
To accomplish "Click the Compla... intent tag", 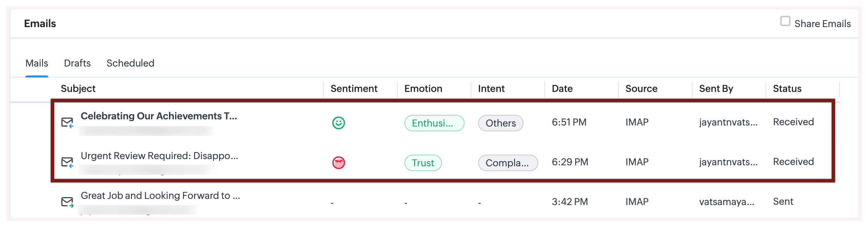I will 508,163.
